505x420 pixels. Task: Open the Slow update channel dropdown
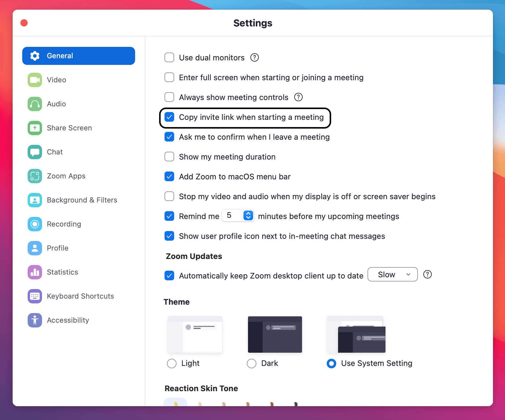click(393, 274)
